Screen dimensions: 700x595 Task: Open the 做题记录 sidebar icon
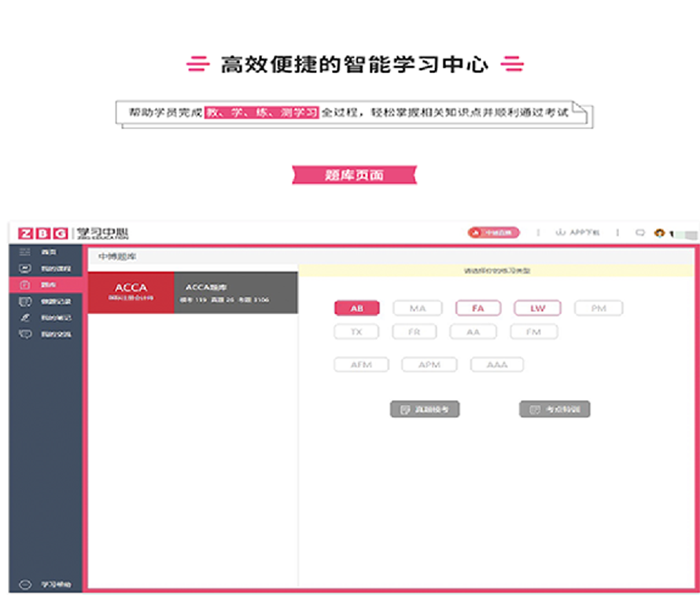coord(24,301)
